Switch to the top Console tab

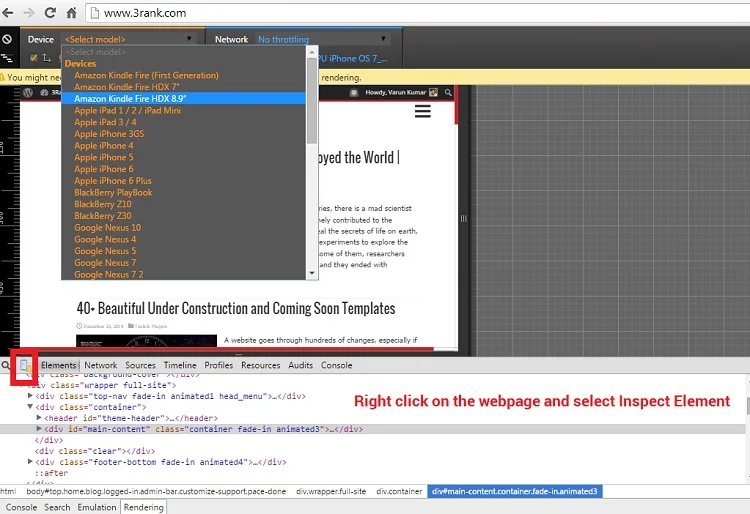336,365
